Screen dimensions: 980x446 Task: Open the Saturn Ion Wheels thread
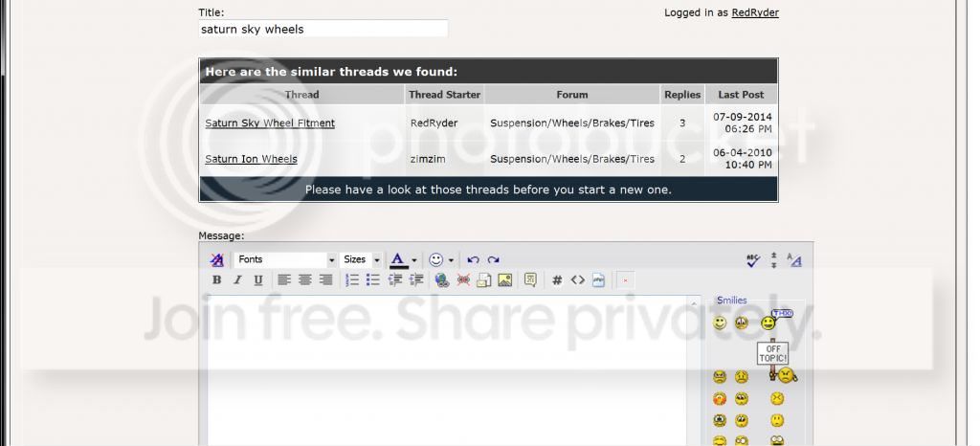click(252, 159)
